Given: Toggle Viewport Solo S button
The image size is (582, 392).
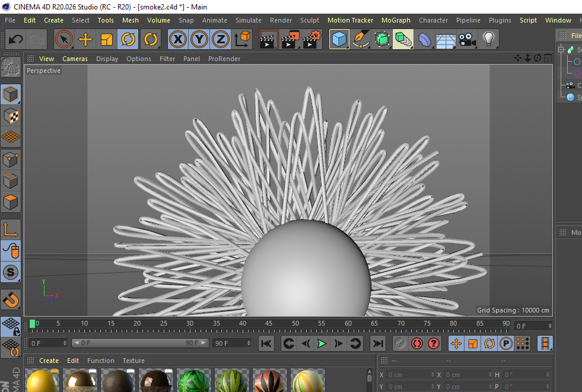Looking at the screenshot, I should [x=11, y=272].
